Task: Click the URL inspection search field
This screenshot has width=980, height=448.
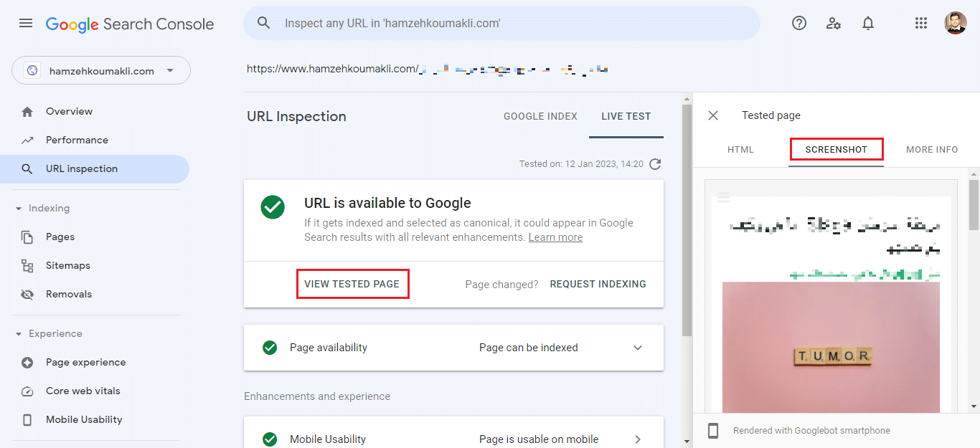Action: point(502,23)
